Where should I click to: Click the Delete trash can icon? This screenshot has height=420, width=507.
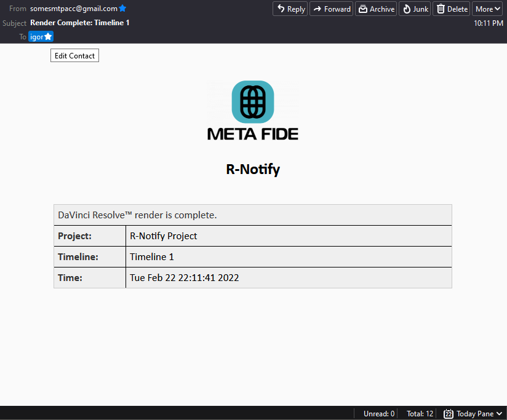439,9
